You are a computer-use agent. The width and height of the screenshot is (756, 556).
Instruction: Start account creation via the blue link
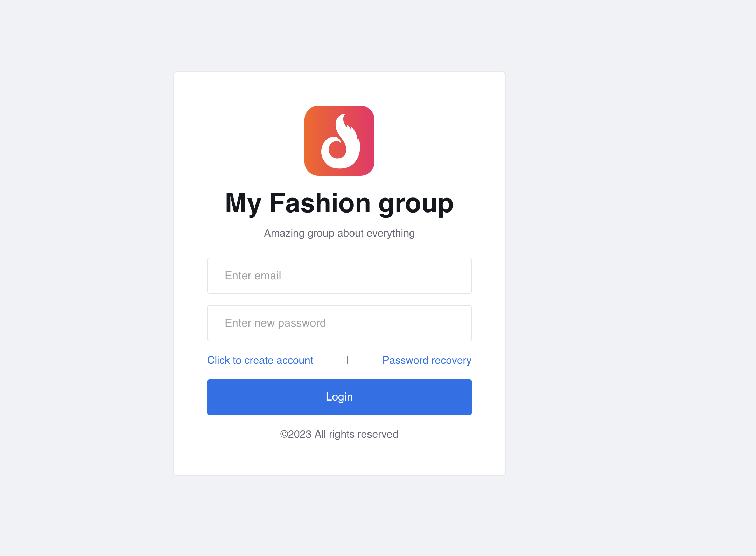(260, 360)
